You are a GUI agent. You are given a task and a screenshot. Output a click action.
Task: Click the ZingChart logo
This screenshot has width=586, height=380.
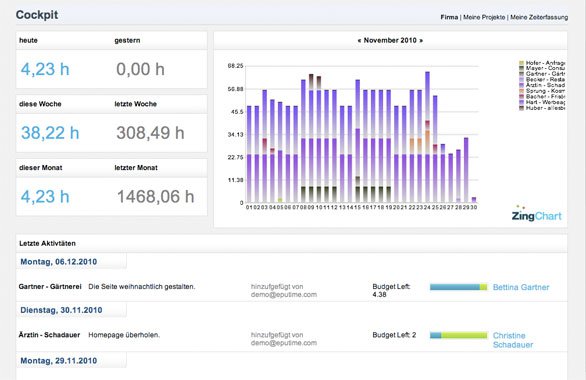tap(536, 214)
